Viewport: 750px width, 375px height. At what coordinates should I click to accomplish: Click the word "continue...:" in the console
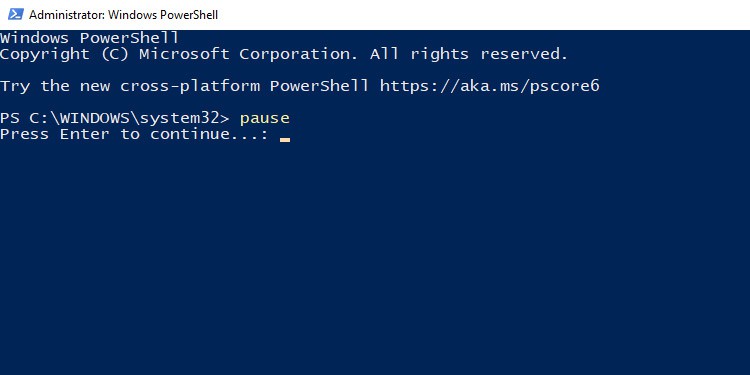(210, 134)
